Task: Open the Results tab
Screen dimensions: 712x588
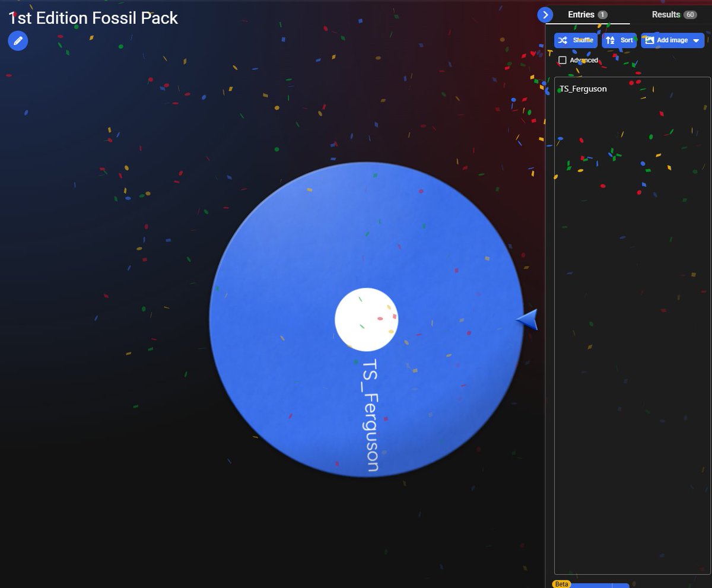Action: click(x=673, y=15)
